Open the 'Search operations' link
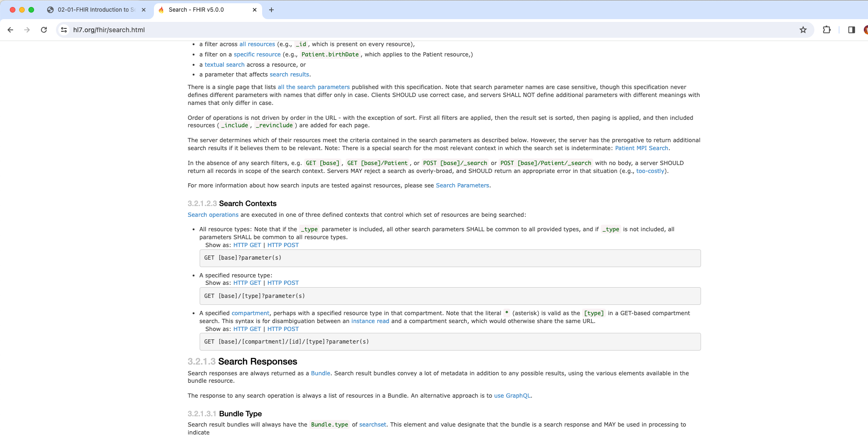Image resolution: width=868 pixels, height=441 pixels. [x=213, y=215]
